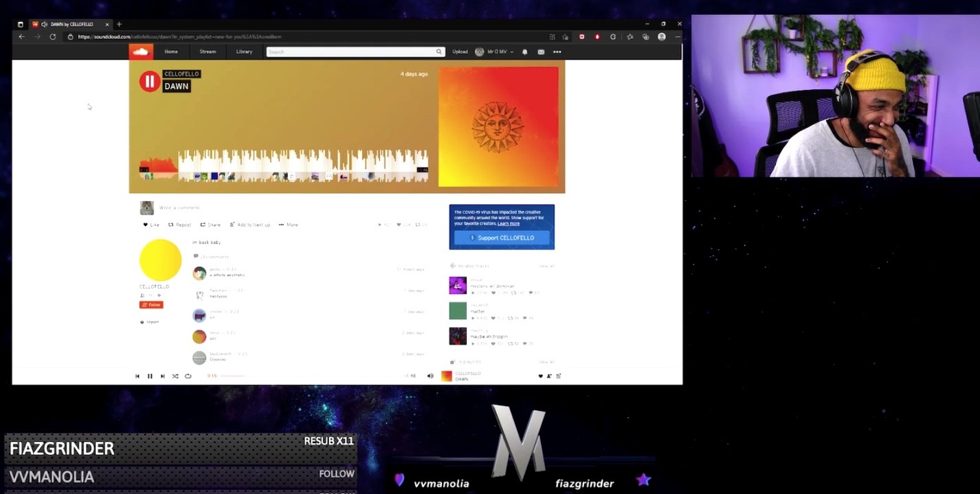Screen dimensions: 980x494
Task: Open the messages envelope icon
Action: click(x=541, y=52)
